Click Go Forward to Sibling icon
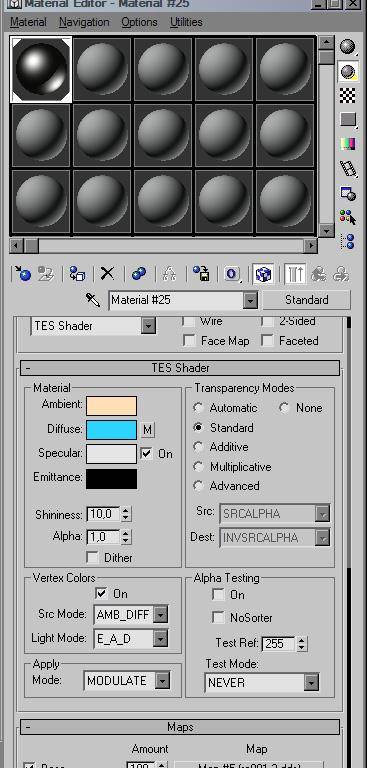The width and height of the screenshot is (367, 768). click(x=341, y=274)
